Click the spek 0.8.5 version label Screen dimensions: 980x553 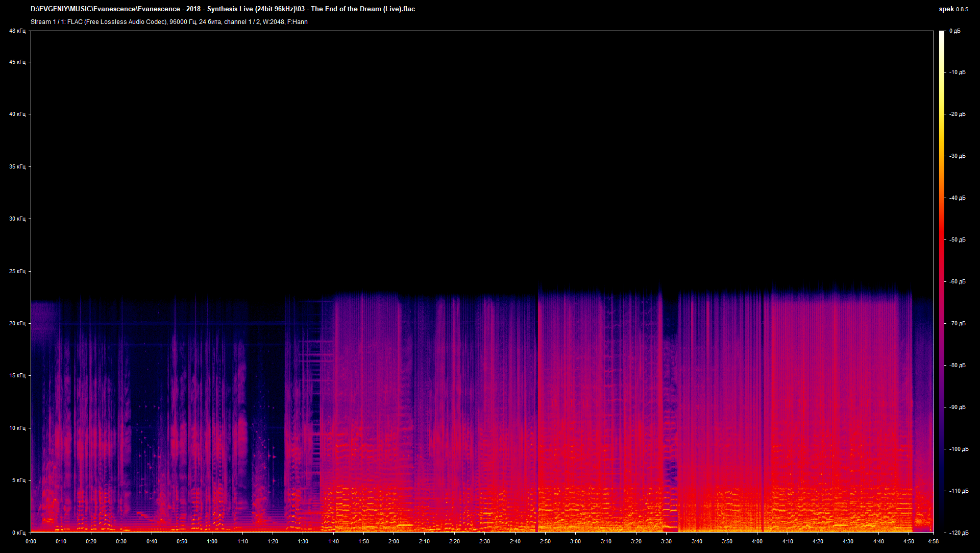pyautogui.click(x=954, y=9)
